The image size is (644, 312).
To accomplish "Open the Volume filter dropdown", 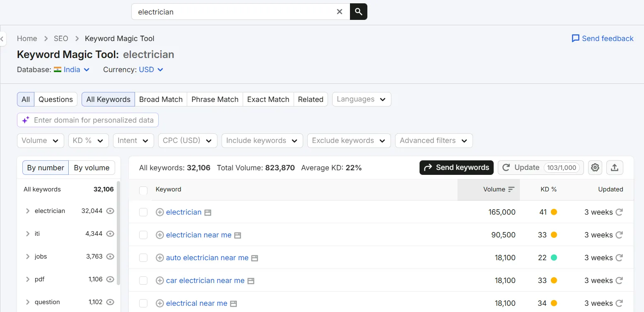I will (x=41, y=140).
